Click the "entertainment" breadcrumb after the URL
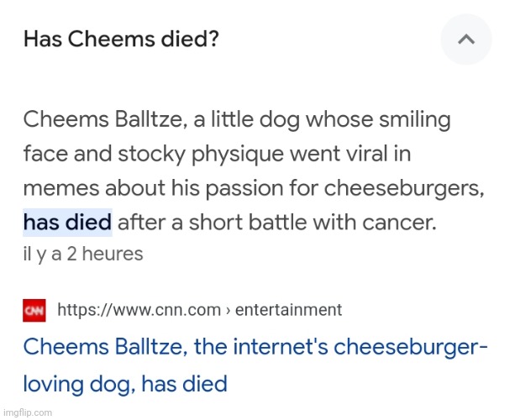The image size is (515, 420). pyautogui.click(x=288, y=310)
